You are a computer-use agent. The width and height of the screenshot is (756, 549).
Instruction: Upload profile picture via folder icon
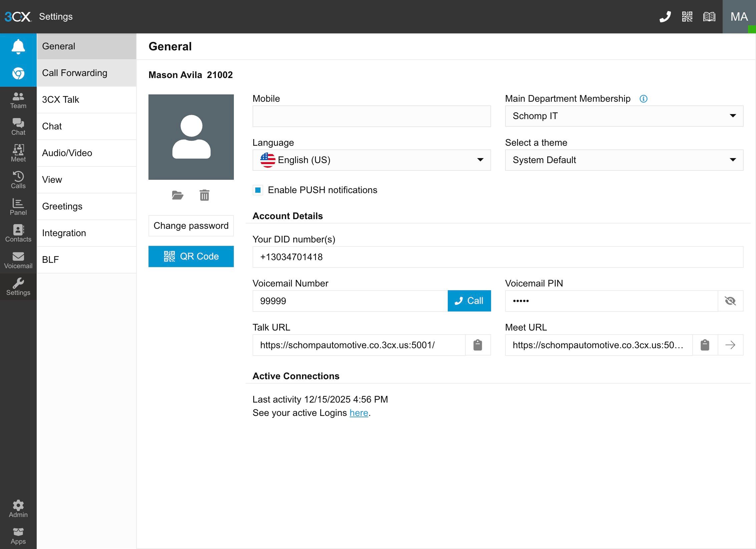[177, 195]
